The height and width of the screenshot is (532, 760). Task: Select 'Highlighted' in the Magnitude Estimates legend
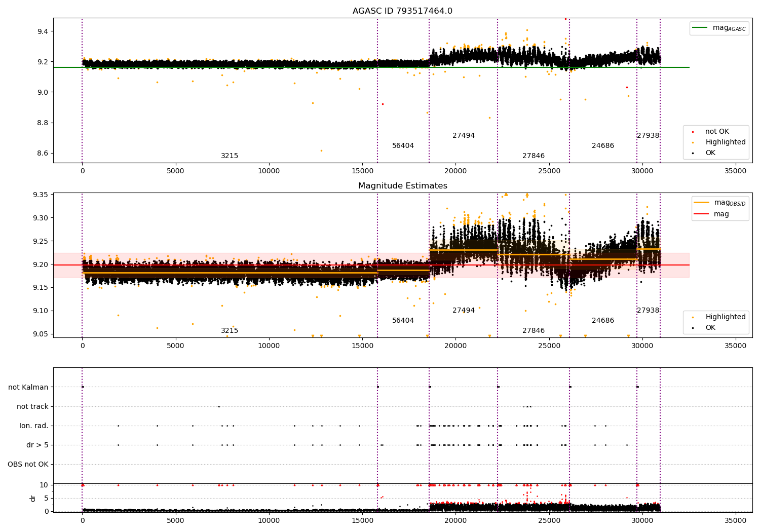[x=726, y=317]
